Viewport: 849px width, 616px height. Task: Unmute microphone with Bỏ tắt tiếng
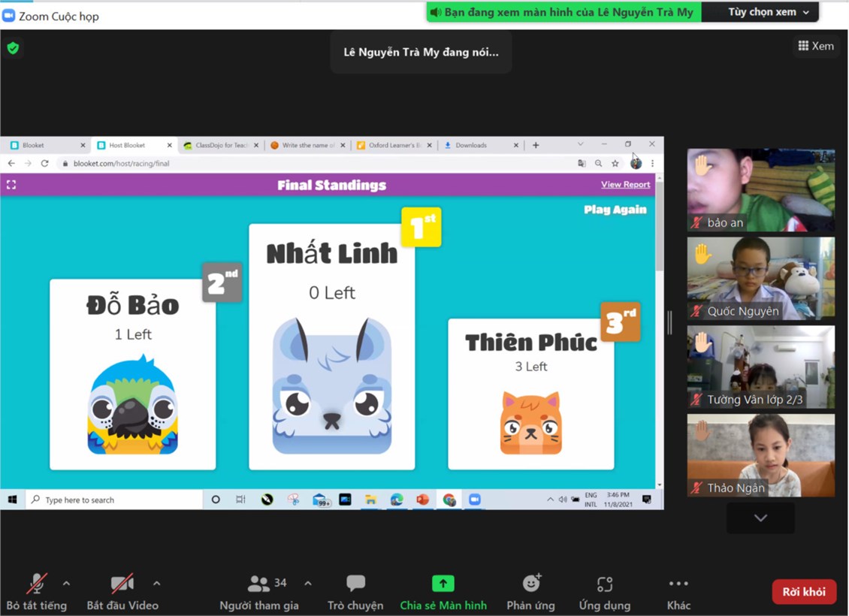click(x=36, y=584)
